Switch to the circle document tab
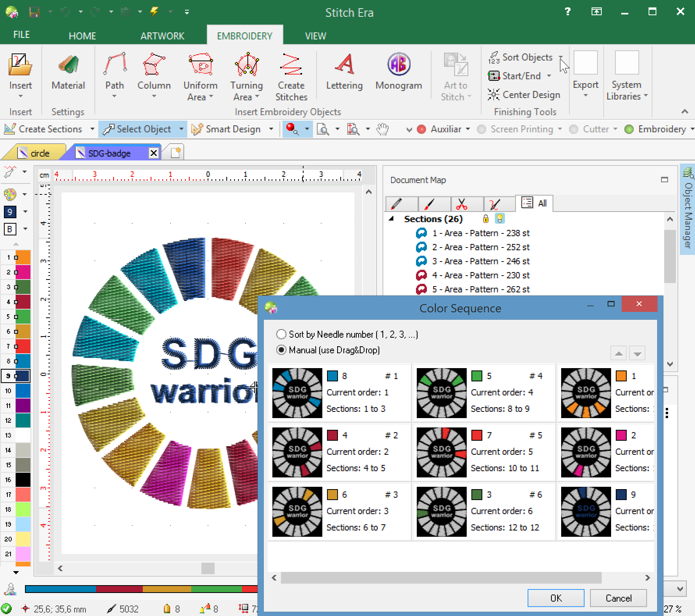695x616 pixels. 39,153
